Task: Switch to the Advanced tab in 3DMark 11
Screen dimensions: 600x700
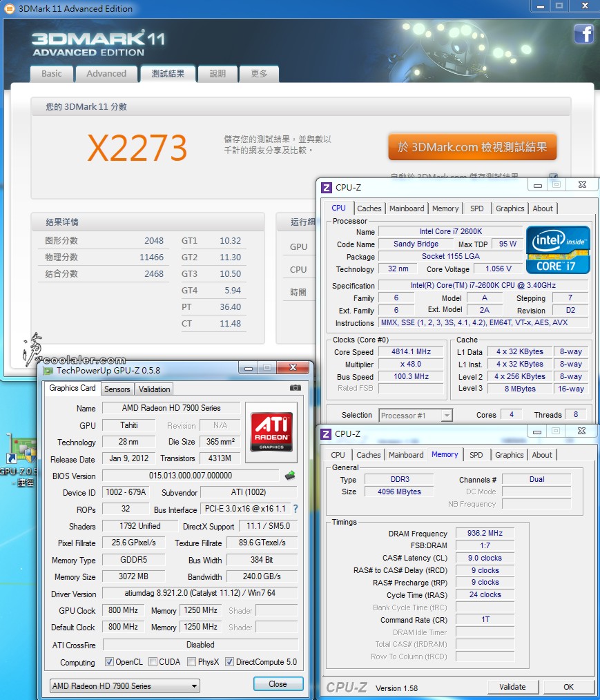Action: tap(106, 74)
